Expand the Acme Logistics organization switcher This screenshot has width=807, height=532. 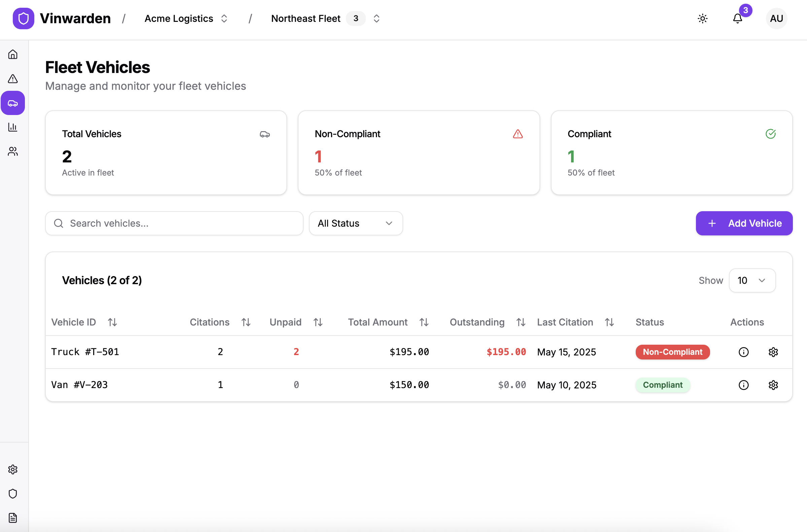[x=186, y=18]
